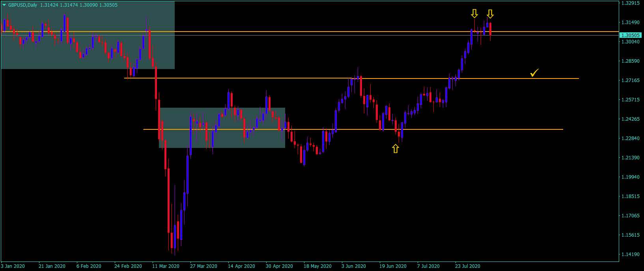Click the triangle arrow beside GBPUSD,Daily
644x271 pixels.
pos(4,5)
